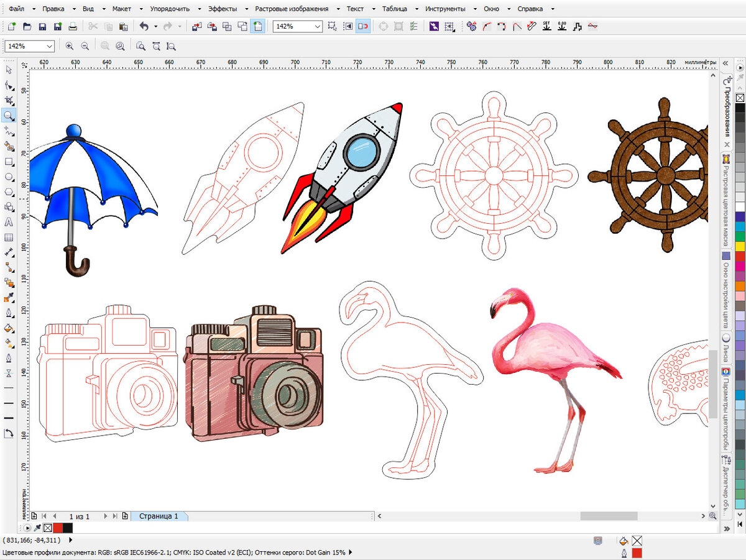Toggle the red-highlighted snap button after zoom box
Viewport: 746px width, 560px height.
pos(364,27)
